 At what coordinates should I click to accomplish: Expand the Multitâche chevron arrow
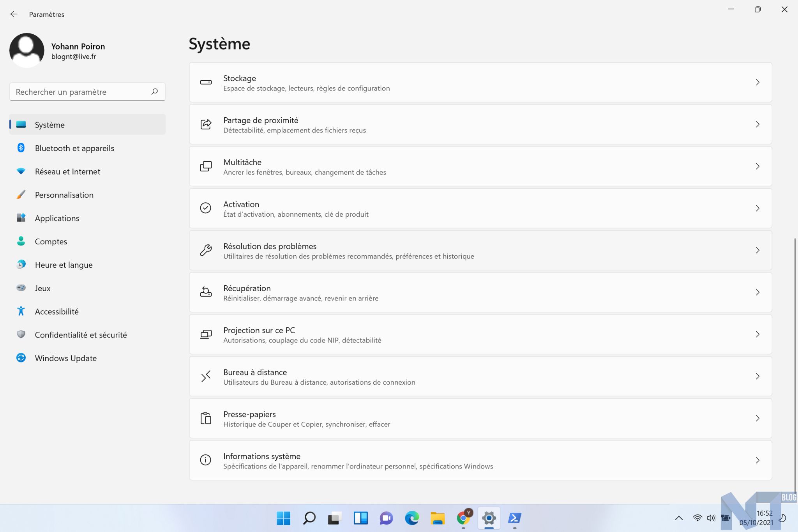point(757,166)
